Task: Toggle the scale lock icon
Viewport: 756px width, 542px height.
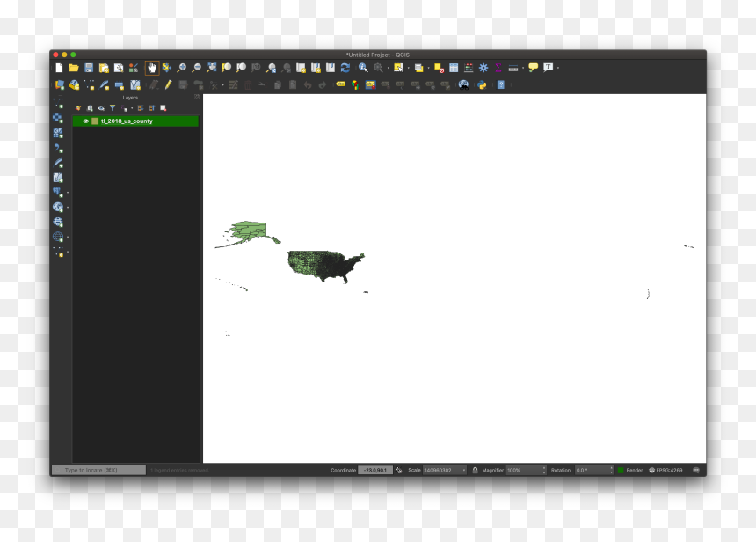Action: pyautogui.click(x=475, y=470)
